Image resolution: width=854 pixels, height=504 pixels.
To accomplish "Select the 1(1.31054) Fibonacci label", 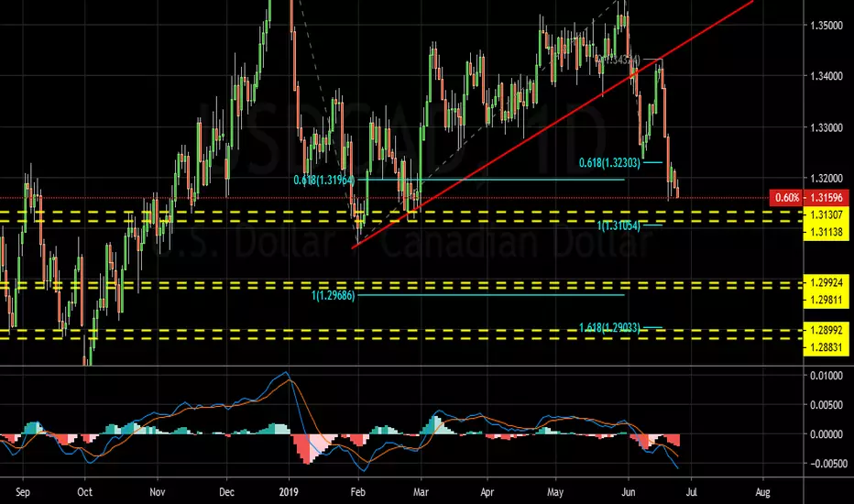I will pyautogui.click(x=619, y=225).
